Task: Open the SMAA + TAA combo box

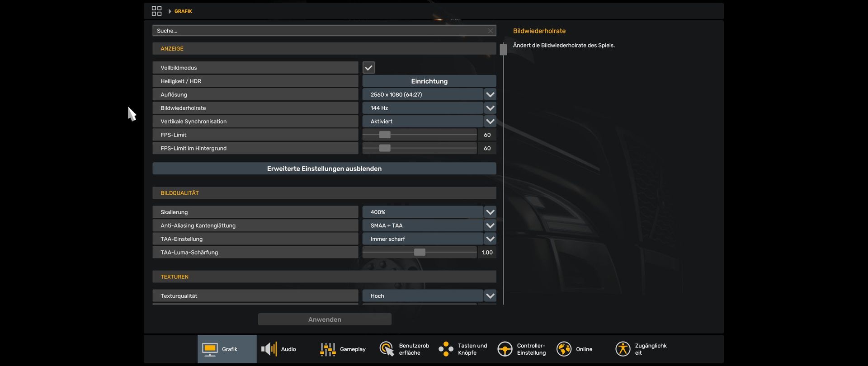Action: pyautogui.click(x=423, y=225)
